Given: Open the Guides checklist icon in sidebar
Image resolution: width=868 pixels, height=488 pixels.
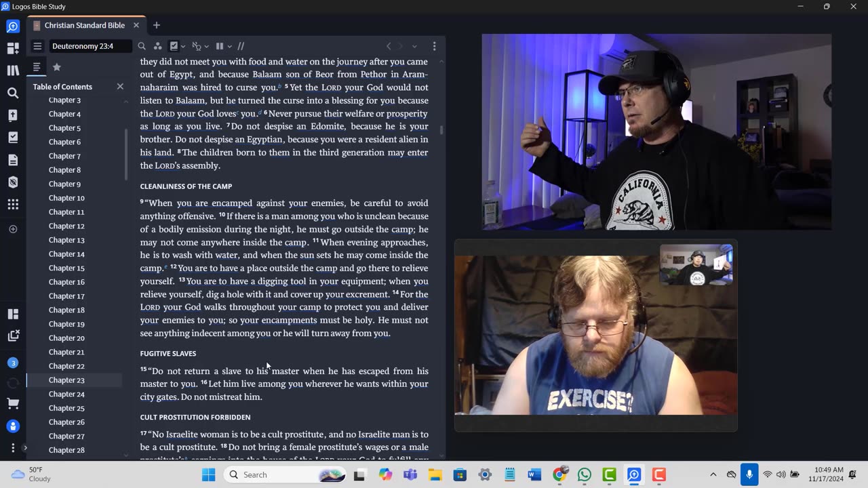Looking at the screenshot, I should pyautogui.click(x=13, y=138).
